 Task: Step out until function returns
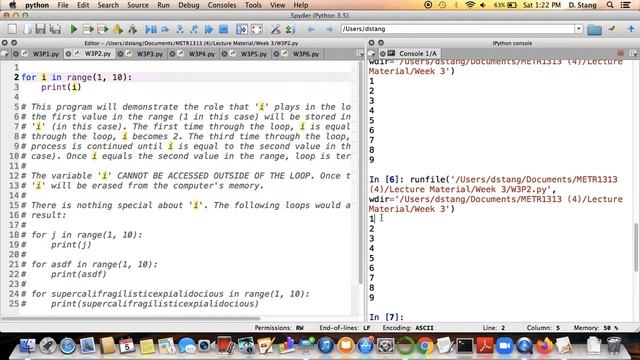point(194,29)
